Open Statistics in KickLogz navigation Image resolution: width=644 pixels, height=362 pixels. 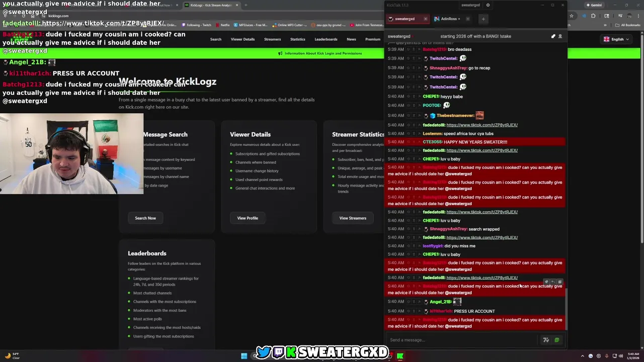click(x=297, y=39)
